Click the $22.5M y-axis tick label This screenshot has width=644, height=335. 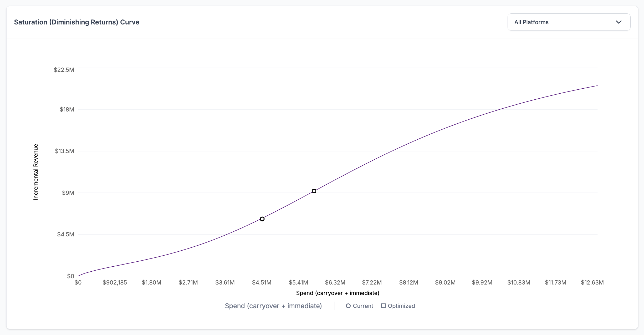click(64, 70)
